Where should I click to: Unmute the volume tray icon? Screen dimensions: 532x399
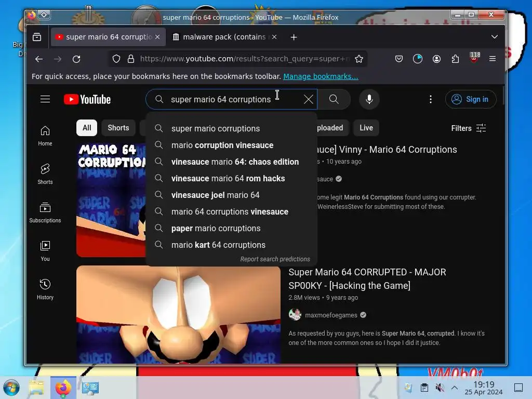(x=440, y=388)
